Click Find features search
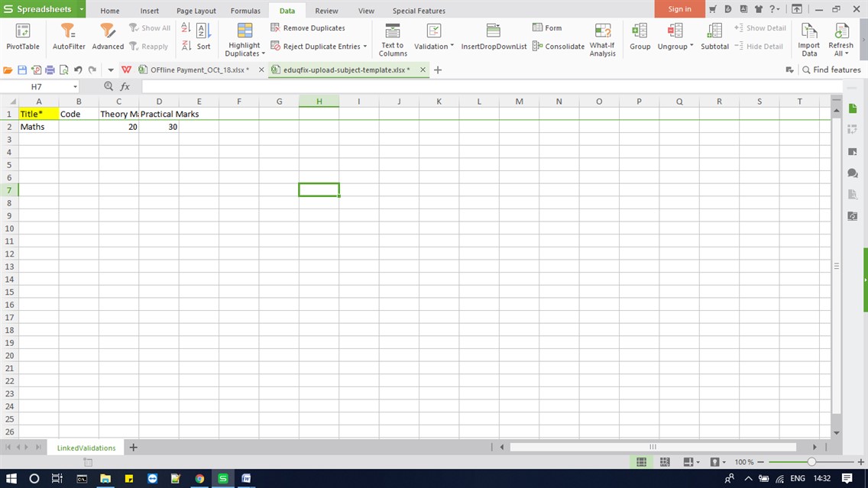 (x=831, y=69)
